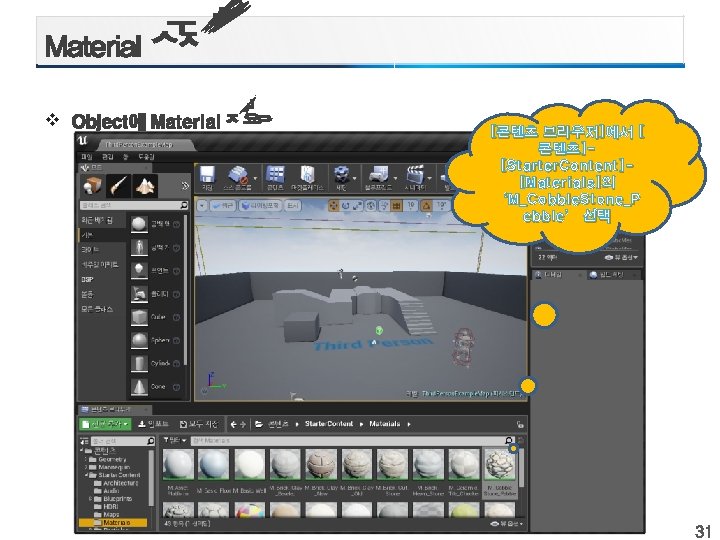This screenshot has width=720, height=540.
Task: Click the folder search magnifier icon
Action: point(151,441)
